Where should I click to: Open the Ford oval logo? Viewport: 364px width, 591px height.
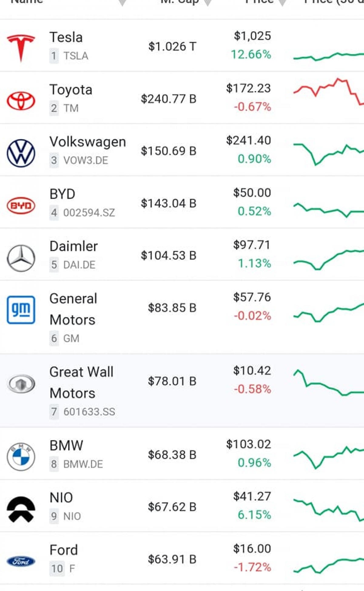click(x=21, y=561)
